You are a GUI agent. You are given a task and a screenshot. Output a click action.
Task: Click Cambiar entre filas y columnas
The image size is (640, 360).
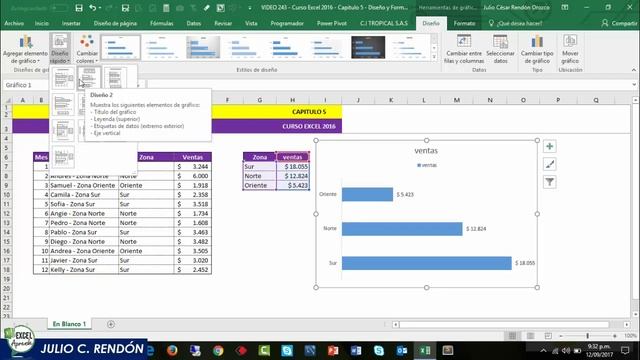[464, 49]
